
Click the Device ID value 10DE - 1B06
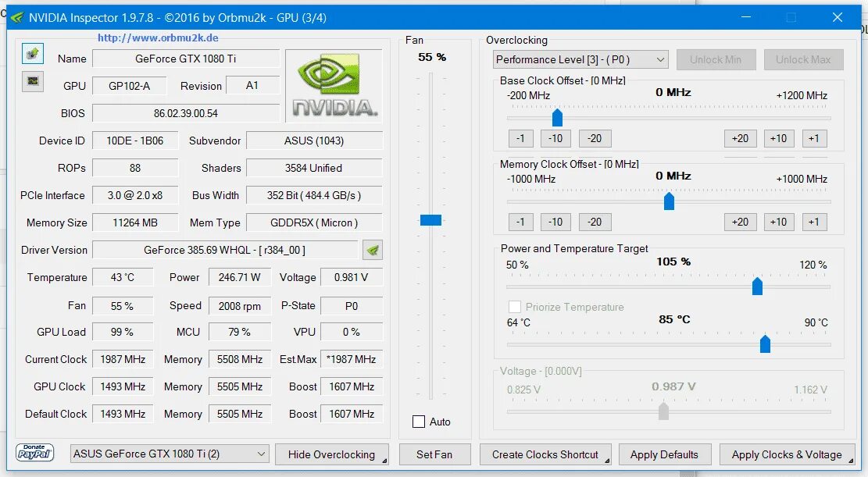pos(135,141)
